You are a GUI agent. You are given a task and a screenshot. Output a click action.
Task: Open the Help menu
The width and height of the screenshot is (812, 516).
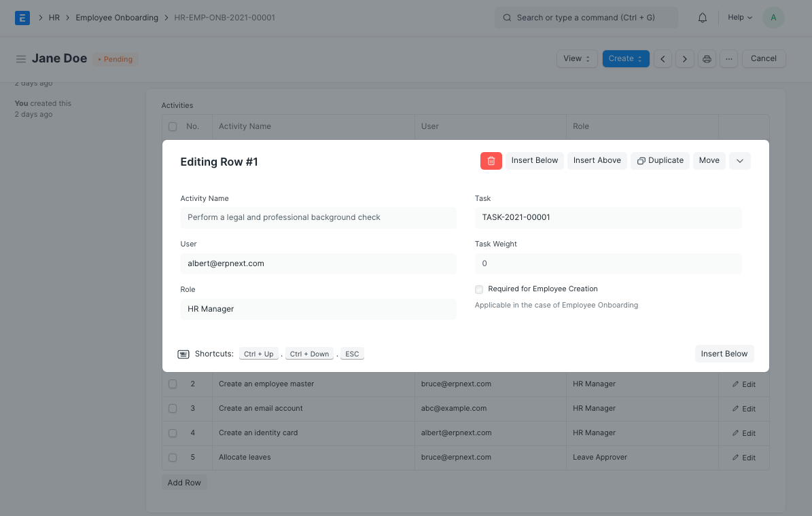[x=739, y=17]
